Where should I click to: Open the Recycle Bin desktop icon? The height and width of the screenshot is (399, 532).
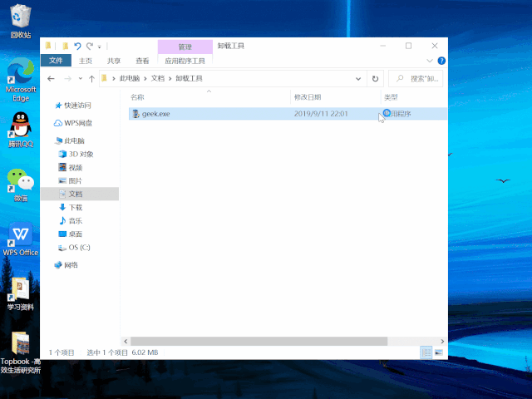point(21,20)
